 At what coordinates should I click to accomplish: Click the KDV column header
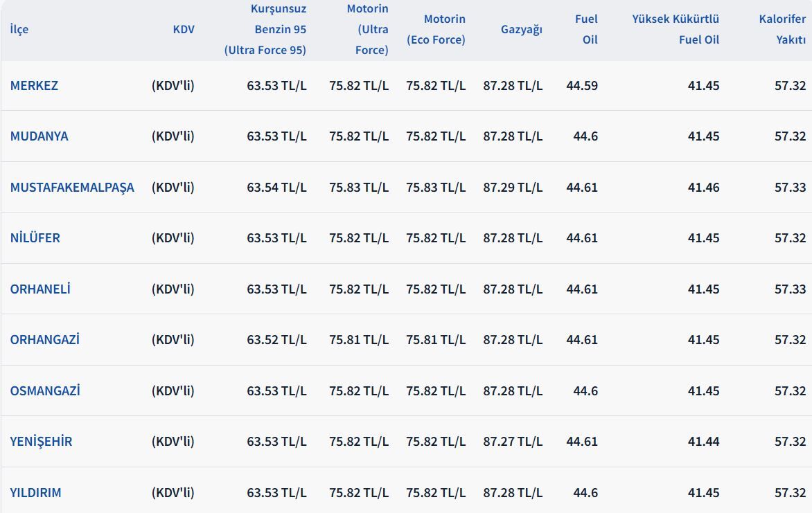coord(184,30)
